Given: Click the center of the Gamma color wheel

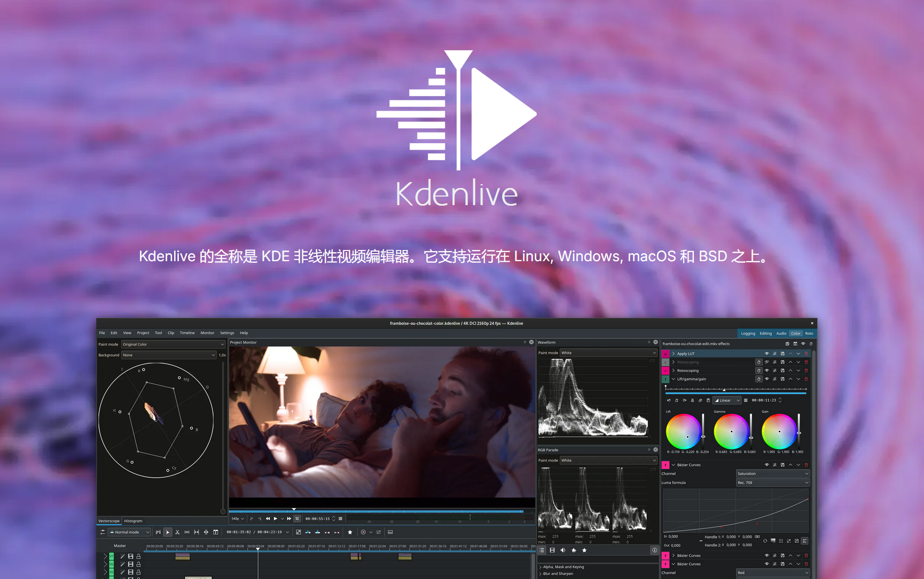Looking at the screenshot, I should click(732, 432).
